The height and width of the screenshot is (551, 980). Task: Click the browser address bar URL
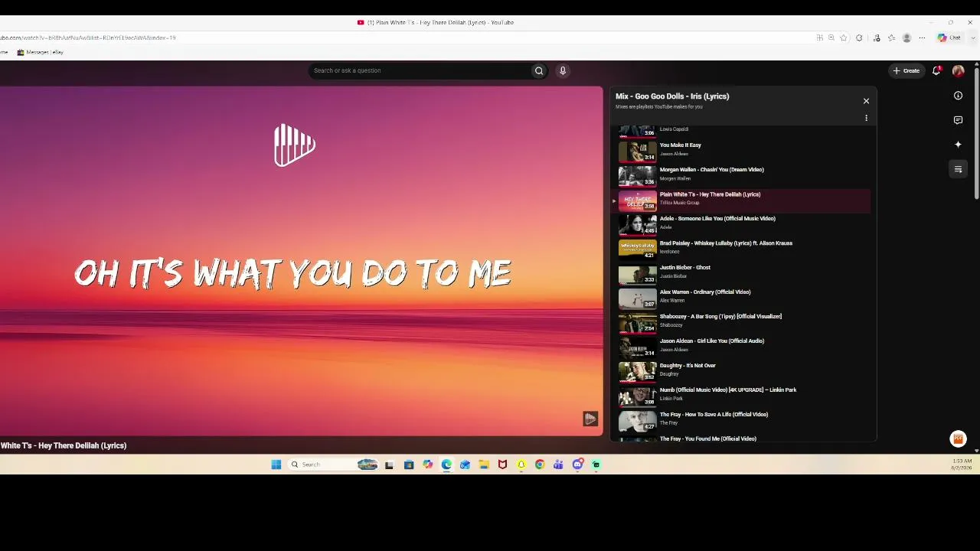pos(88,37)
